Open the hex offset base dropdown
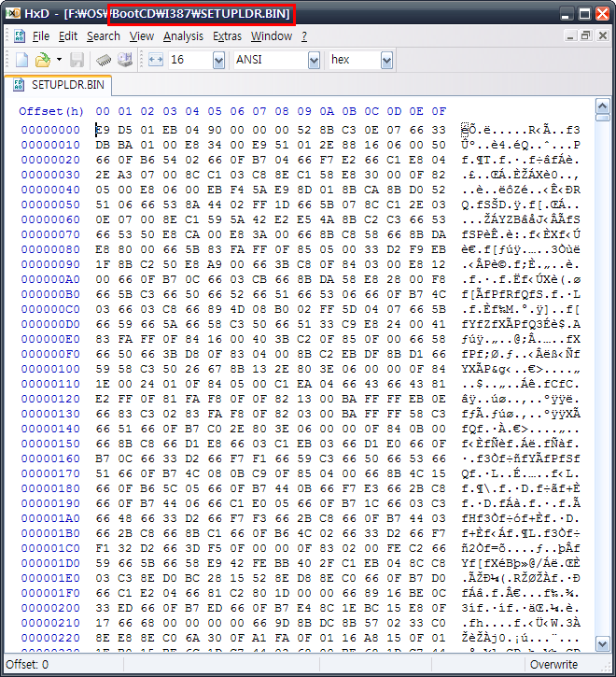 pyautogui.click(x=386, y=61)
